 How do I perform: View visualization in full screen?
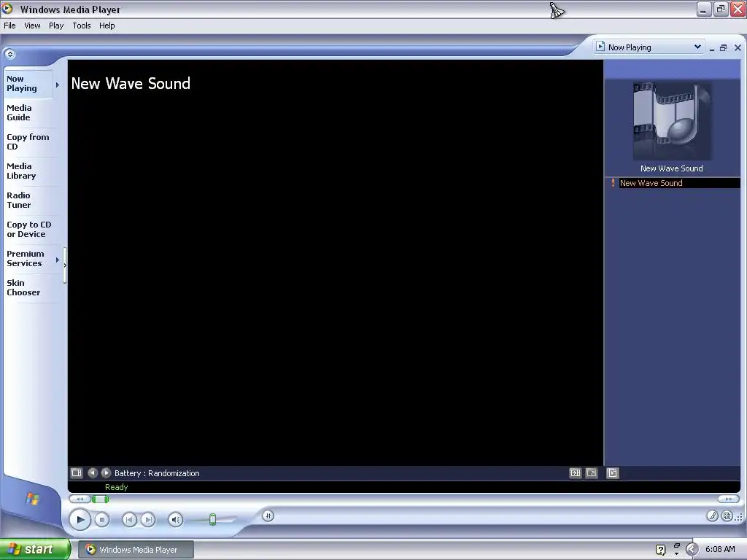pos(592,472)
